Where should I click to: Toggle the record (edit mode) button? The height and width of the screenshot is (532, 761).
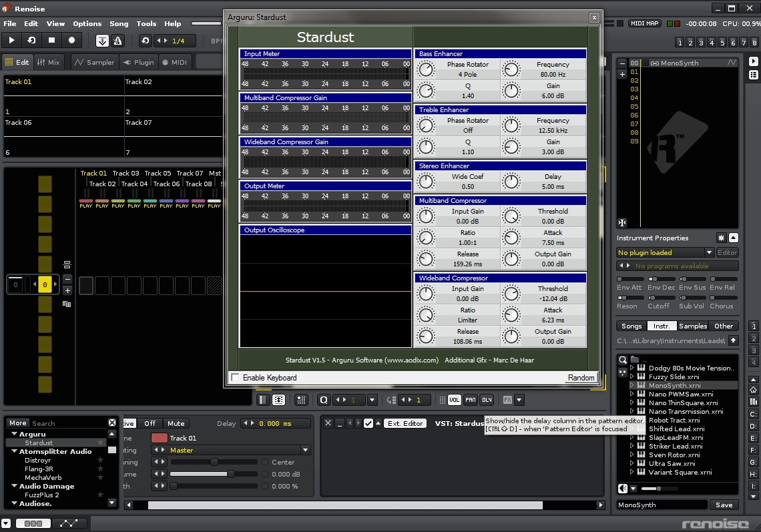tap(72, 40)
